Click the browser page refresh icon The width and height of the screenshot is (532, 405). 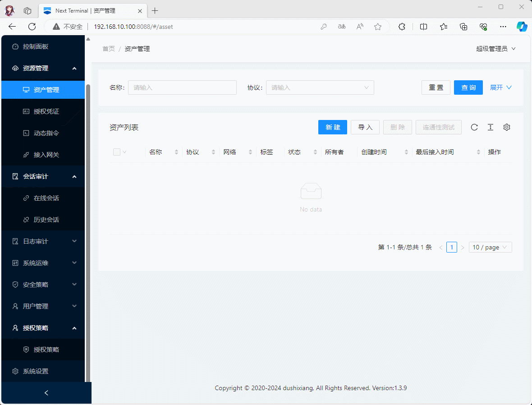coord(32,27)
